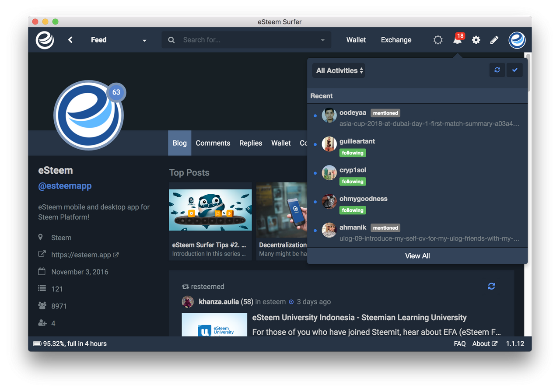Open the user avatar menu in navbar

(517, 40)
